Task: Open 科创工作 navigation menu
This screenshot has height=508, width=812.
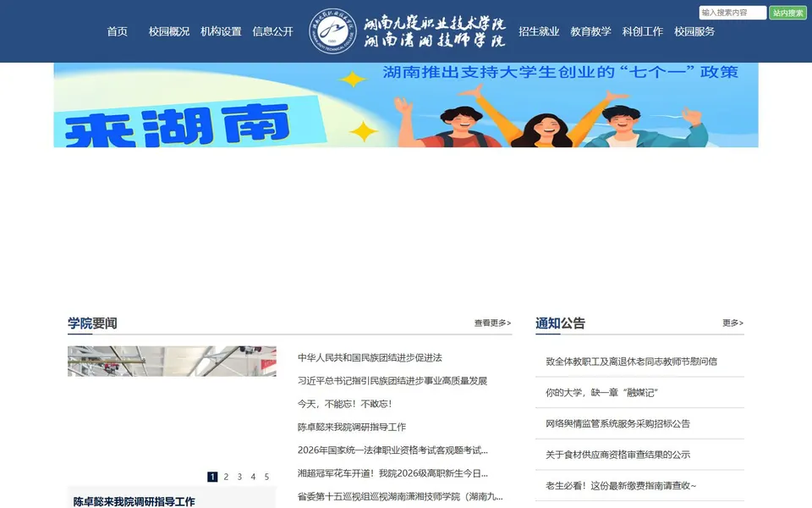Action: pyautogui.click(x=643, y=31)
